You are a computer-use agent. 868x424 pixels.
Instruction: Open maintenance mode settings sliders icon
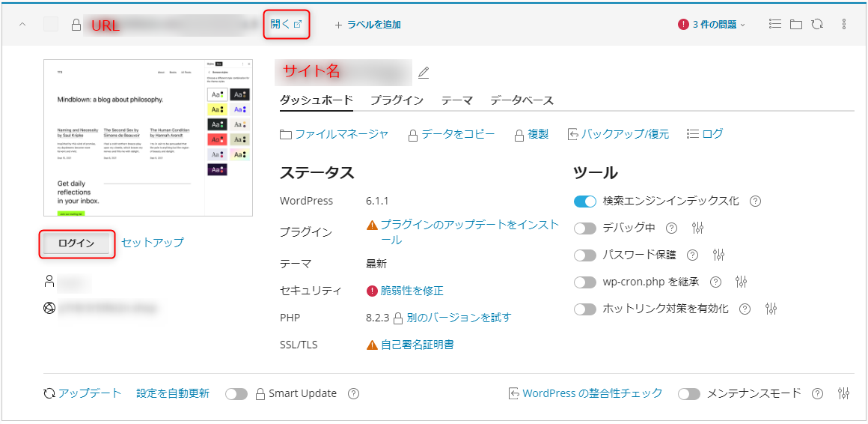[x=844, y=393]
